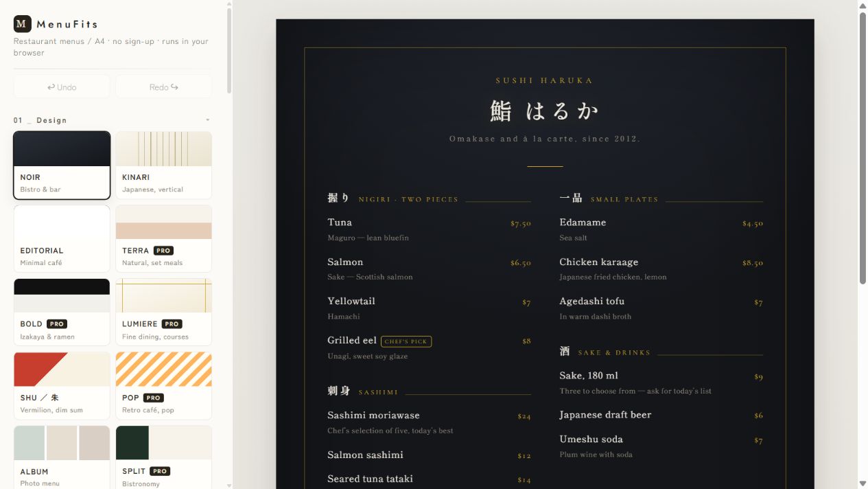Click the Salmon nigiri item name
The height and width of the screenshot is (489, 868).
click(345, 262)
